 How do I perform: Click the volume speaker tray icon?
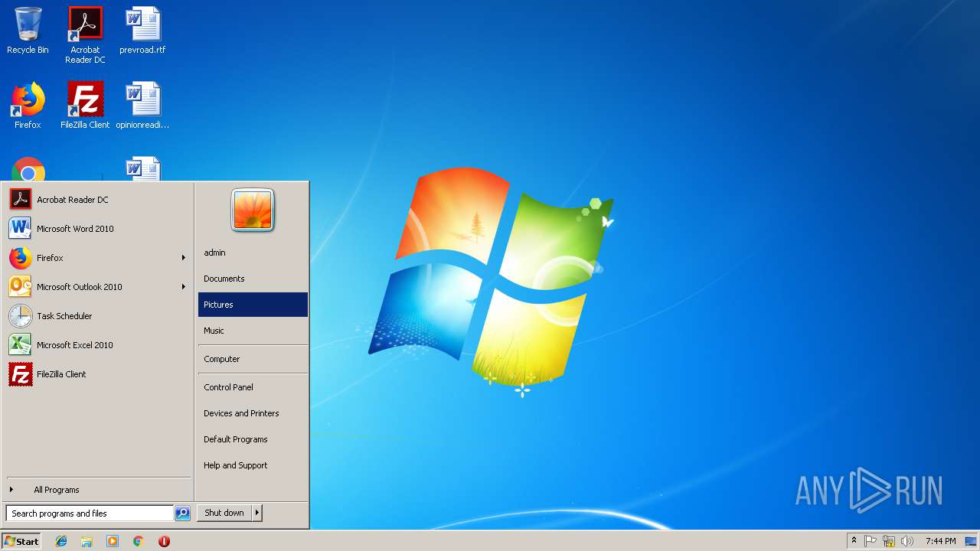point(907,541)
